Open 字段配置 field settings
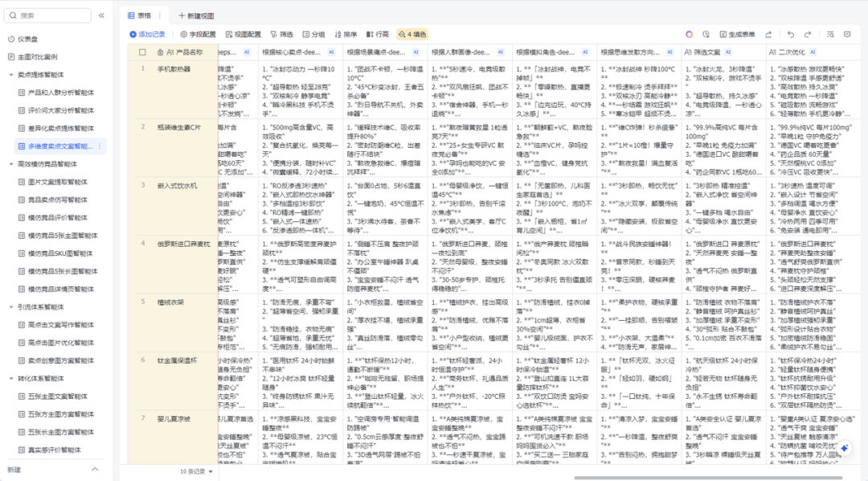 199,35
